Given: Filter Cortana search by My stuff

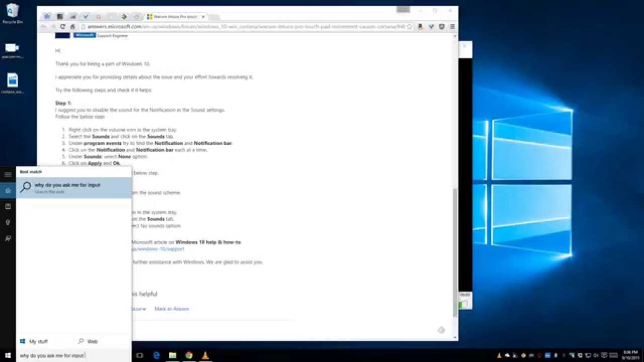Looking at the screenshot, I should coord(34,341).
